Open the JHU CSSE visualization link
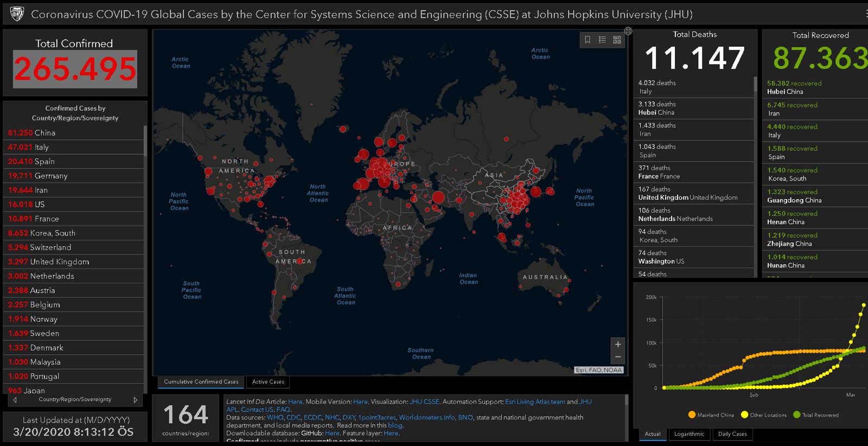 tap(424, 402)
